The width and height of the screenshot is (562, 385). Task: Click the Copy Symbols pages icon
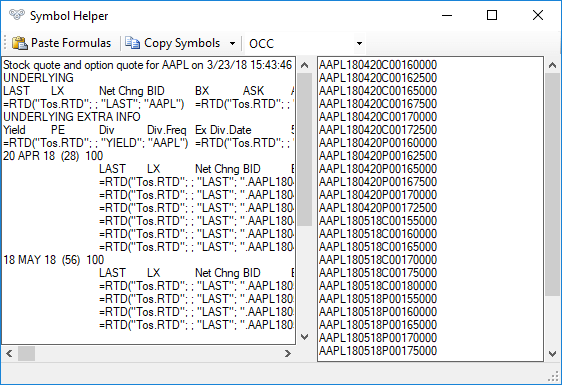click(132, 43)
